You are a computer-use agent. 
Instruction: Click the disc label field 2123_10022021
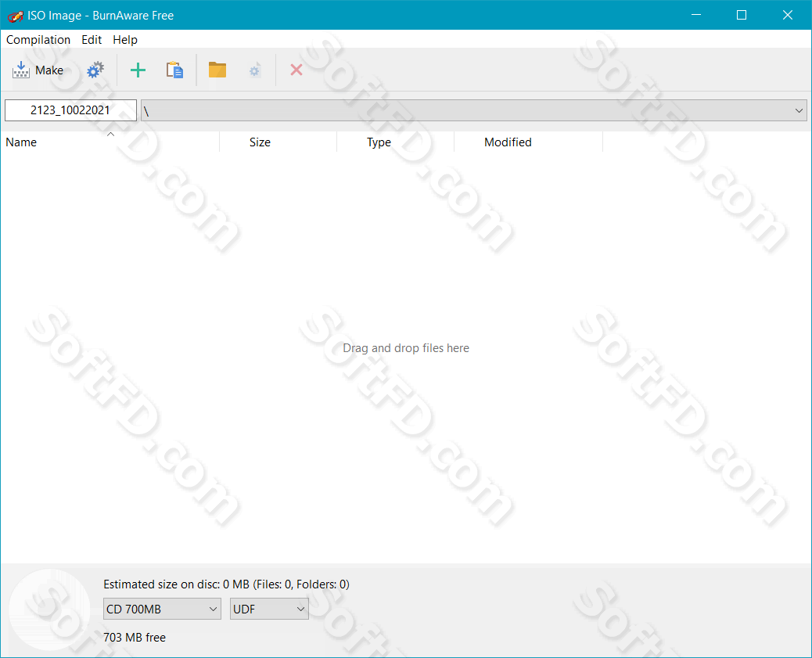70,110
